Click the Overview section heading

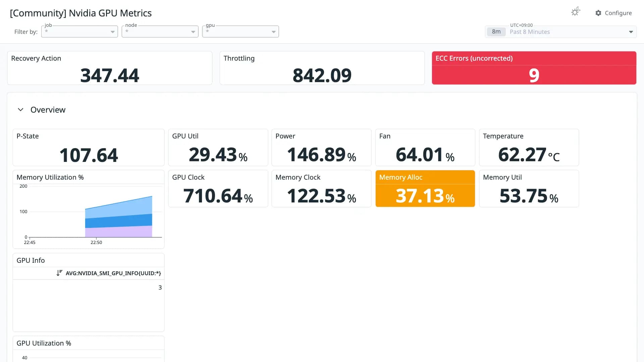tap(48, 110)
